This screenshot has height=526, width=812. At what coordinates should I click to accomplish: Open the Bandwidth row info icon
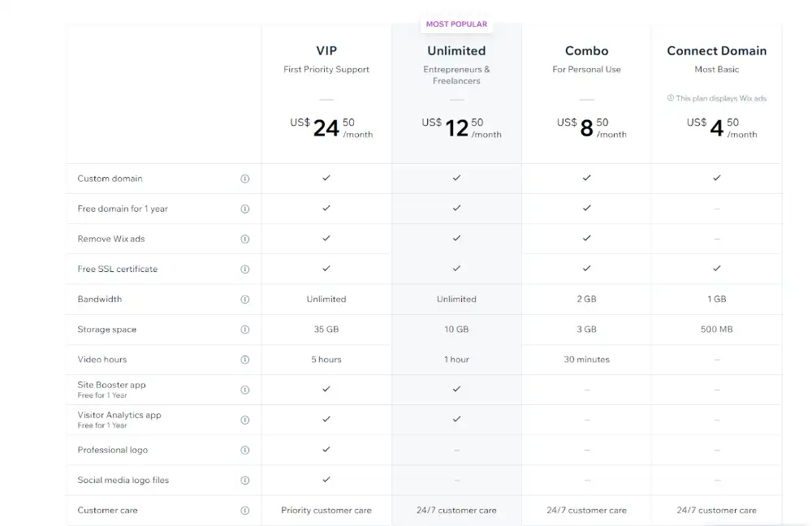(x=245, y=300)
